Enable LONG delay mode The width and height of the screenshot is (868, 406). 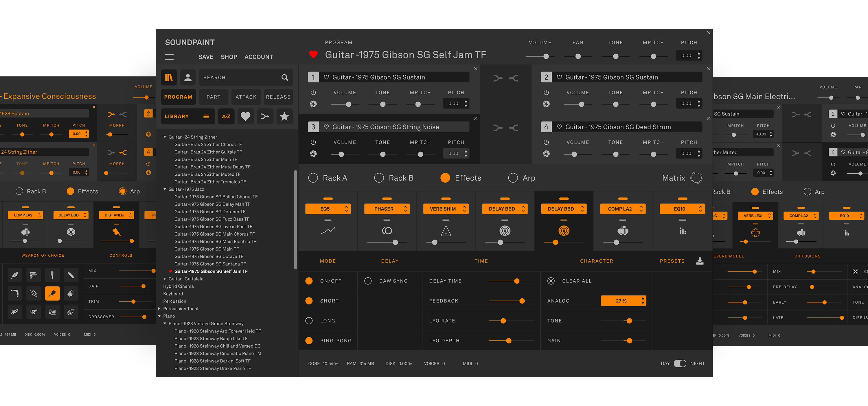pos(309,321)
